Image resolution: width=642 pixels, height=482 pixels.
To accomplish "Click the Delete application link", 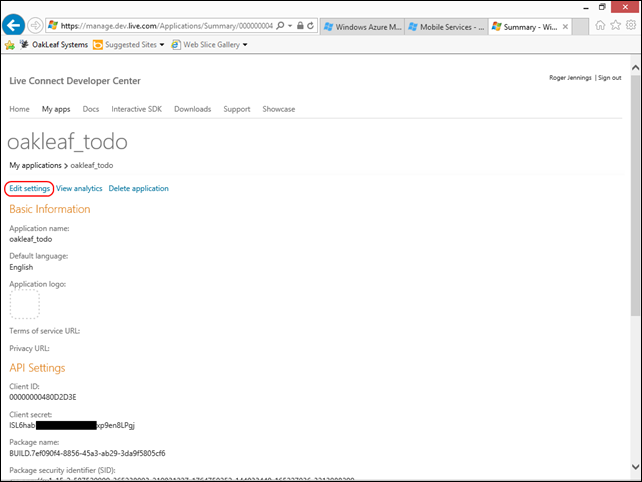I will [x=138, y=188].
